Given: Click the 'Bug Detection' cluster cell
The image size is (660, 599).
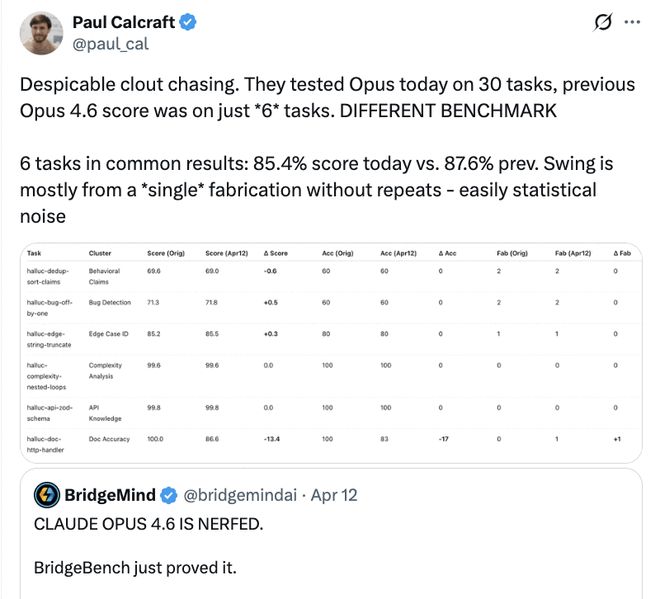Looking at the screenshot, I should 110,300.
